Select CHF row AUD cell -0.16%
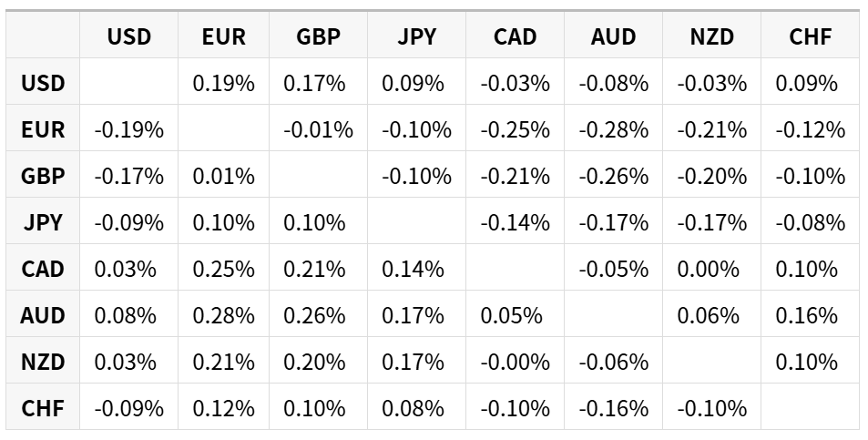 [613, 407]
